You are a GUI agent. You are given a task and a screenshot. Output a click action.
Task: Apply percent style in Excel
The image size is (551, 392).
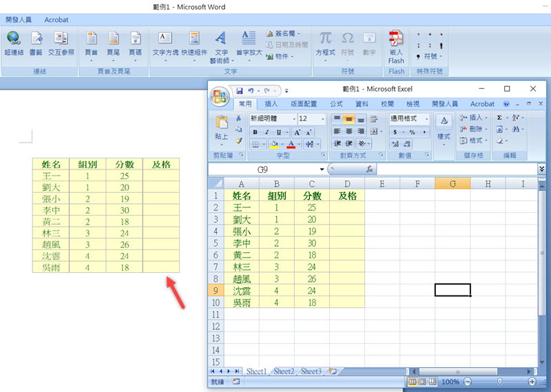412,132
